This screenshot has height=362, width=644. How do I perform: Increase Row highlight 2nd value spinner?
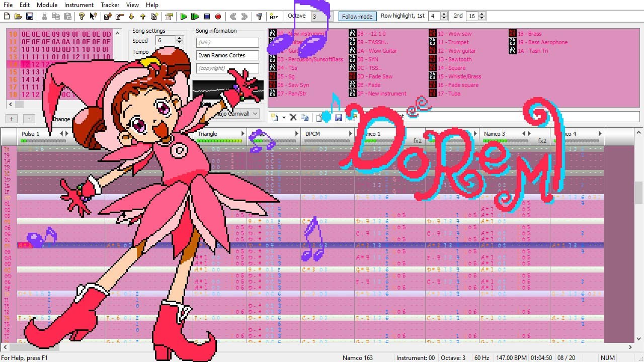482,14
